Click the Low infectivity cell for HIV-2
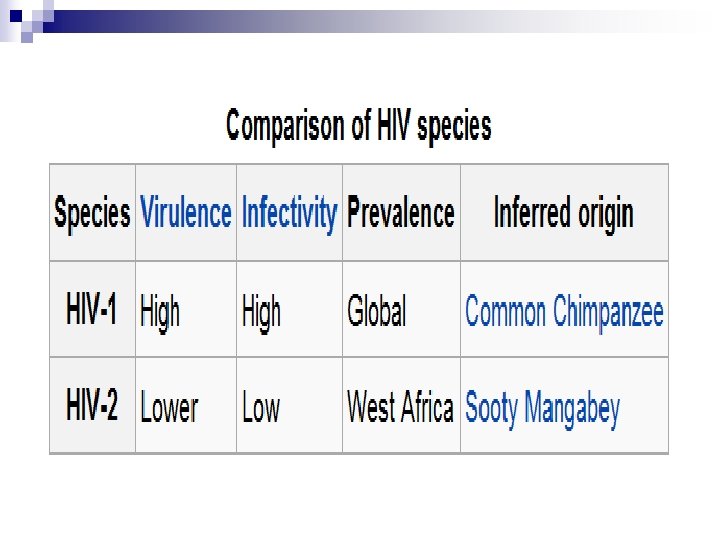 [x=261, y=408]
